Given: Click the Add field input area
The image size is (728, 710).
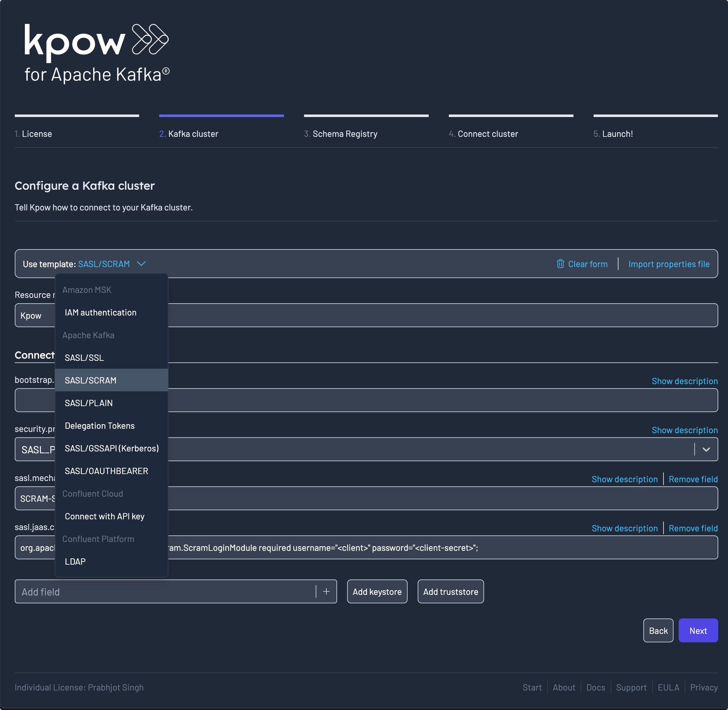Looking at the screenshot, I should (x=166, y=591).
